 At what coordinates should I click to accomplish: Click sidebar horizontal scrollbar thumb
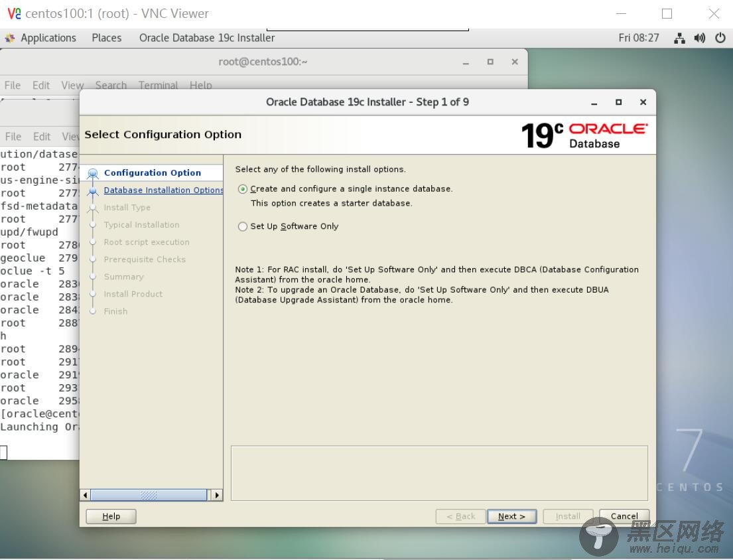[x=148, y=495]
